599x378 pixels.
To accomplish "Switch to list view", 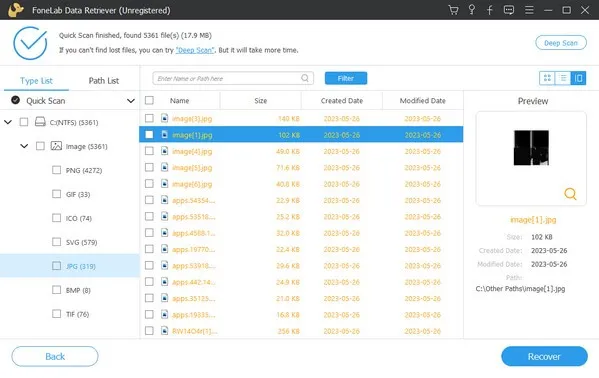I will pos(563,78).
